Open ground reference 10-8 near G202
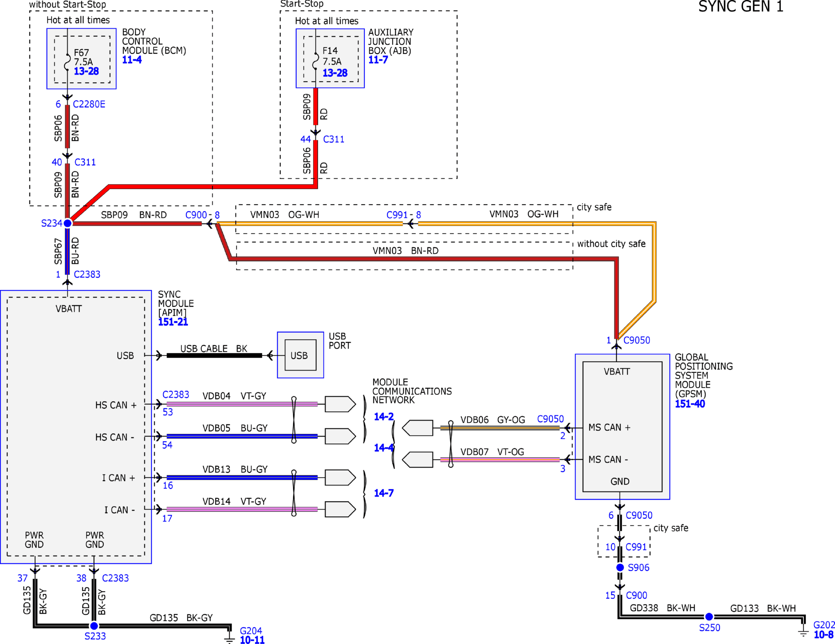The height and width of the screenshot is (644, 835). 823,635
